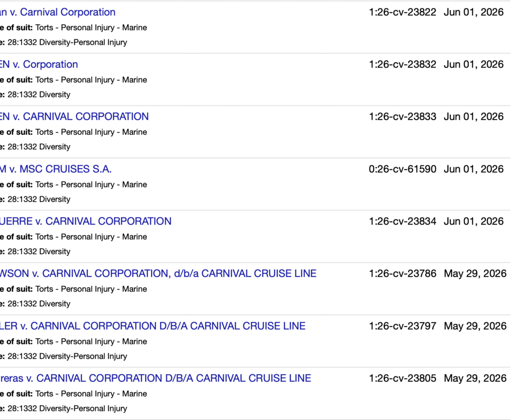Click '28:1332 Diversity' under 'EN v. Corporation'
The width and height of the screenshot is (517, 420).
39,94
